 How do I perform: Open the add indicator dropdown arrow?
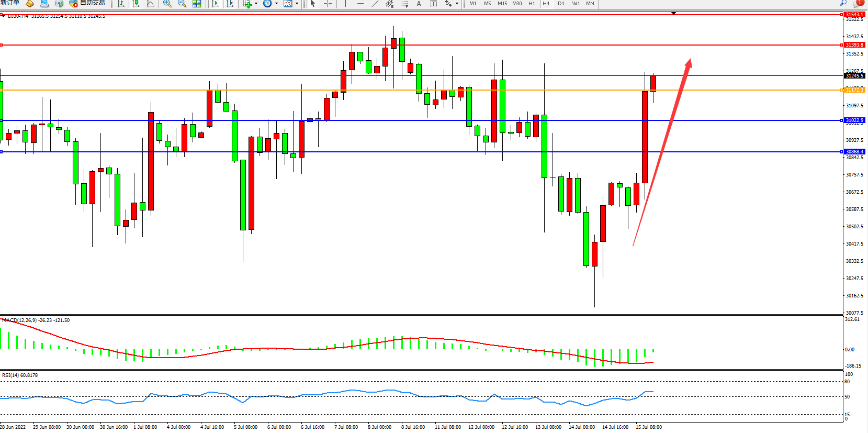(x=256, y=4)
